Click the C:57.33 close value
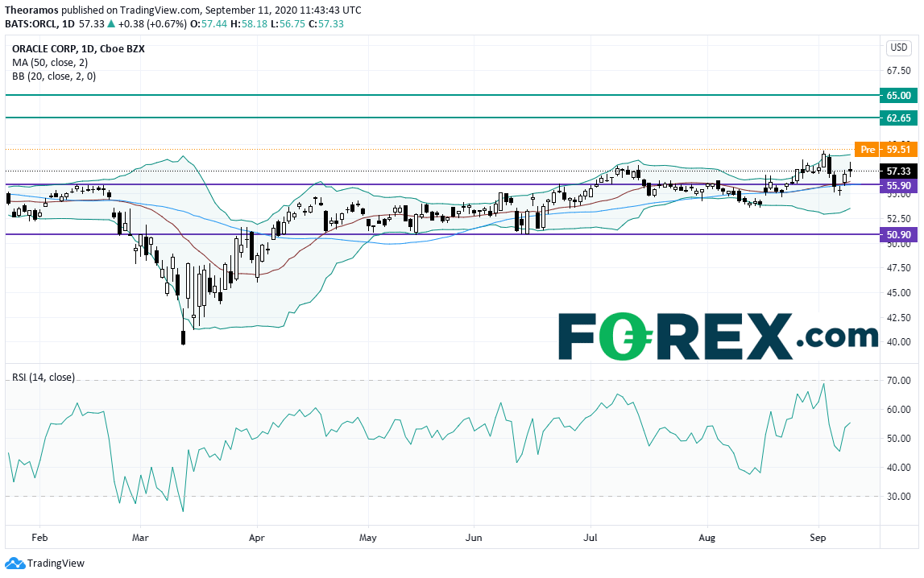The image size is (924, 578). click(x=326, y=23)
